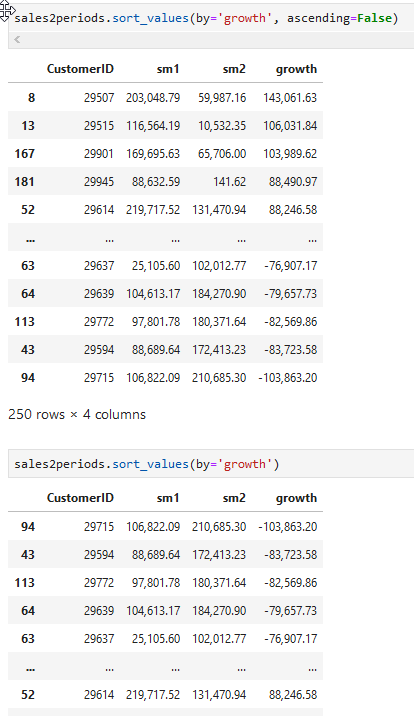The height and width of the screenshot is (716, 414).
Task: Click the sm2 column header in first table
Action: click(x=234, y=69)
